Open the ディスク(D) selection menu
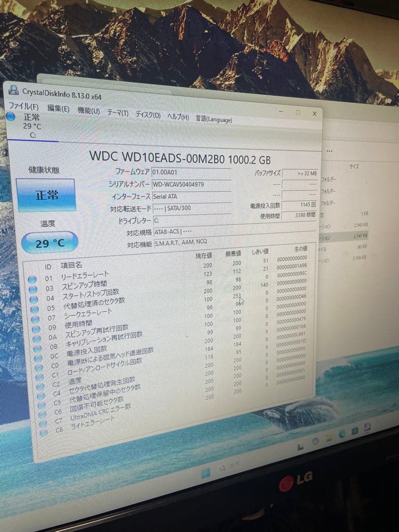The width and height of the screenshot is (399, 532). coord(146,114)
